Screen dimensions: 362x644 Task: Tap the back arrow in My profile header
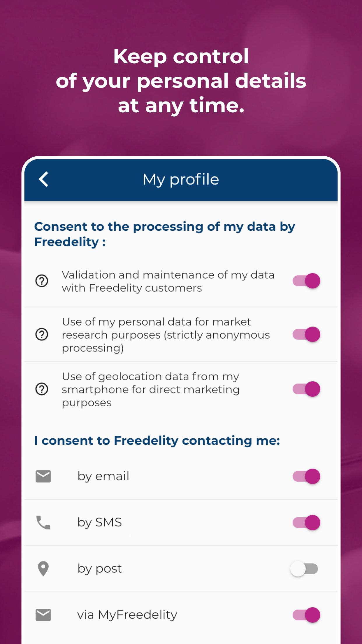click(x=43, y=179)
